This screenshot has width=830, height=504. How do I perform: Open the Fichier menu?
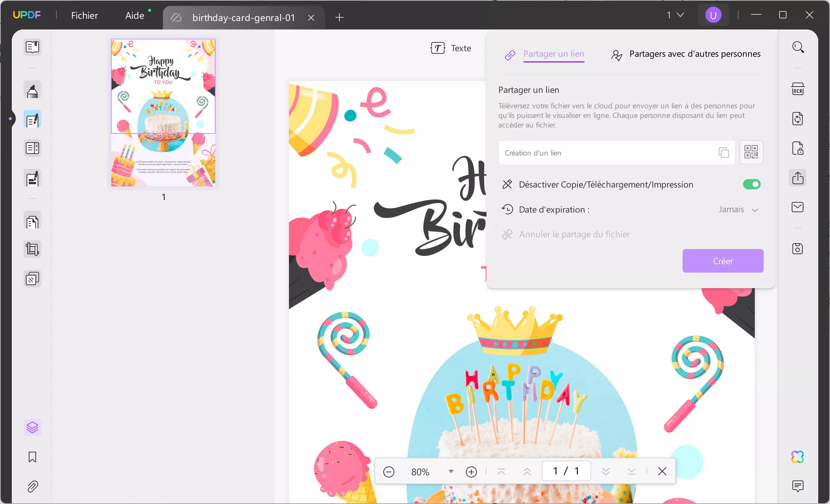tap(84, 15)
